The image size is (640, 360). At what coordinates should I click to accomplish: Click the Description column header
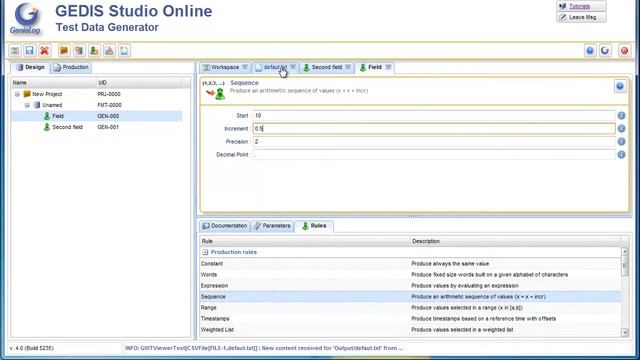pos(515,241)
